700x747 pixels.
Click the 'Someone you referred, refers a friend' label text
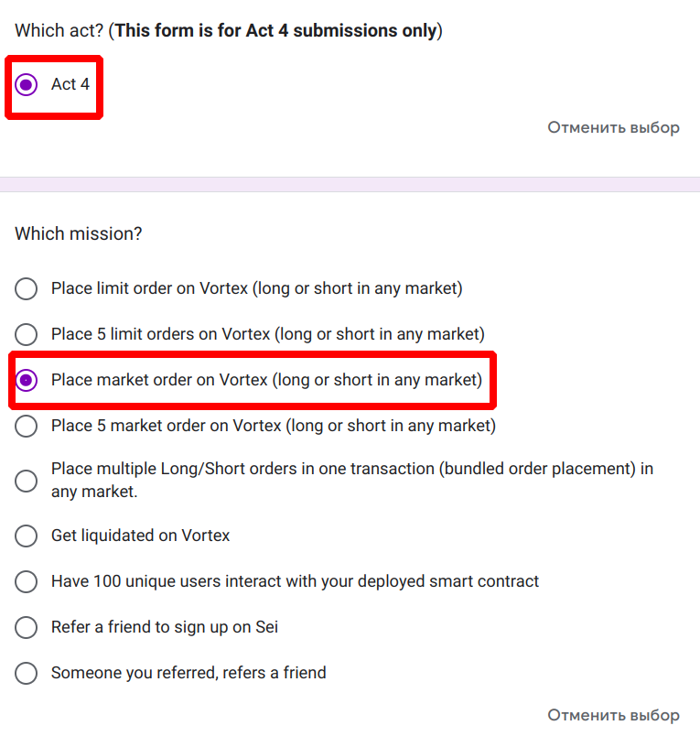[188, 673]
